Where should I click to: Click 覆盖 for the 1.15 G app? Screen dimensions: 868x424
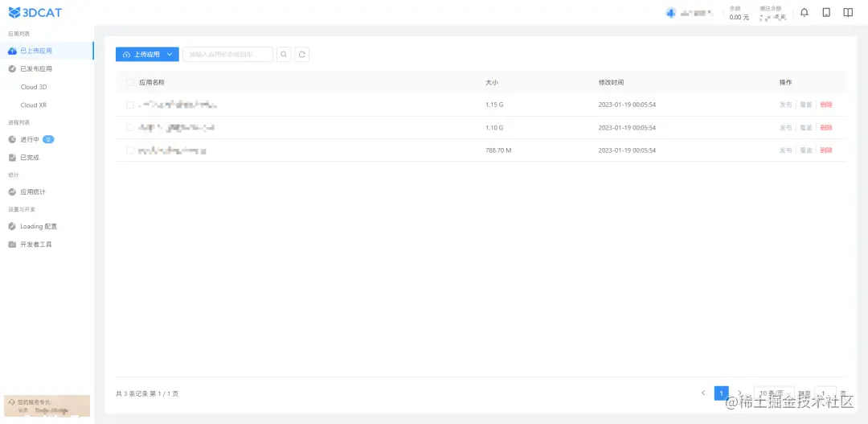[806, 105]
